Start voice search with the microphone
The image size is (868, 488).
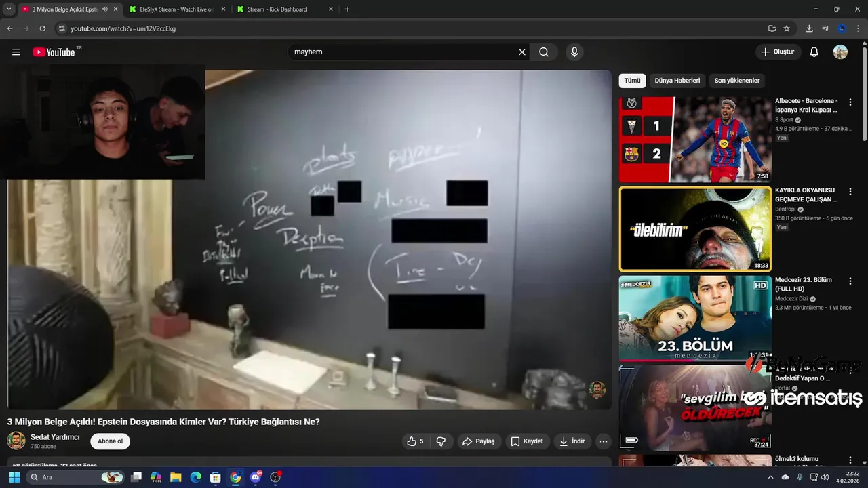click(x=574, y=52)
